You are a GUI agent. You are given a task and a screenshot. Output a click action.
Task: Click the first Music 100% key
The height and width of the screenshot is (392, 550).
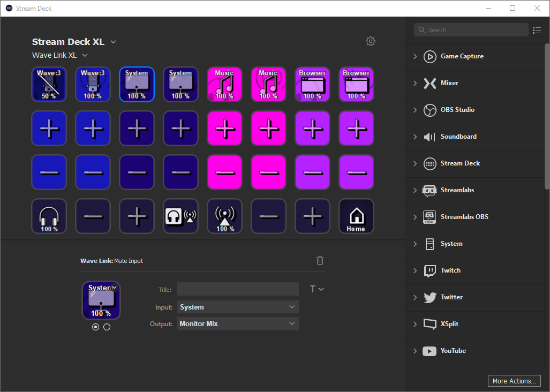(x=224, y=85)
